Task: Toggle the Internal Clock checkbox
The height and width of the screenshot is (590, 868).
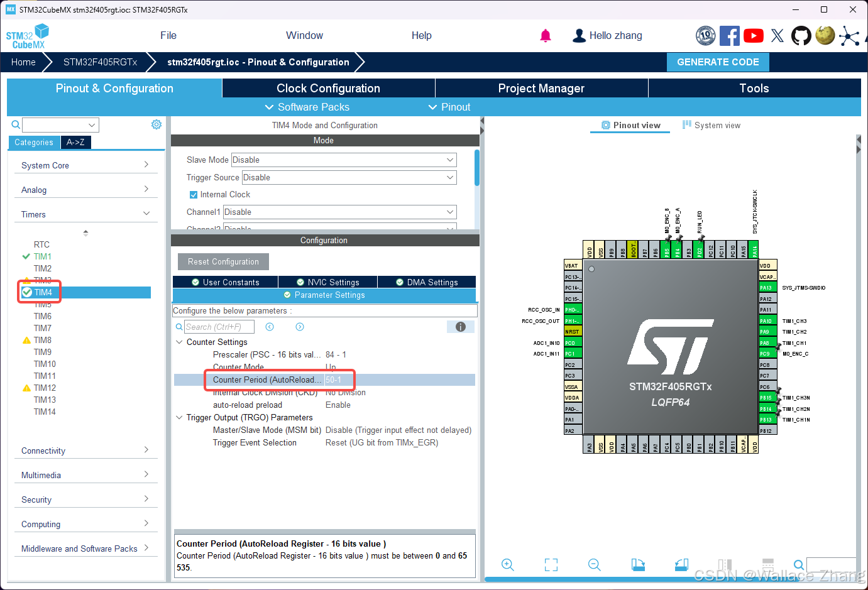Action: click(x=194, y=195)
